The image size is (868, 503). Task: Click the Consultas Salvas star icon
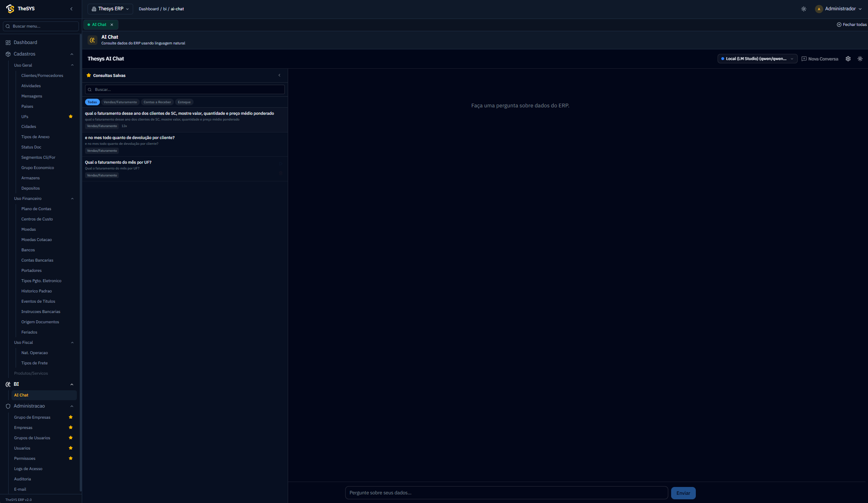point(89,75)
